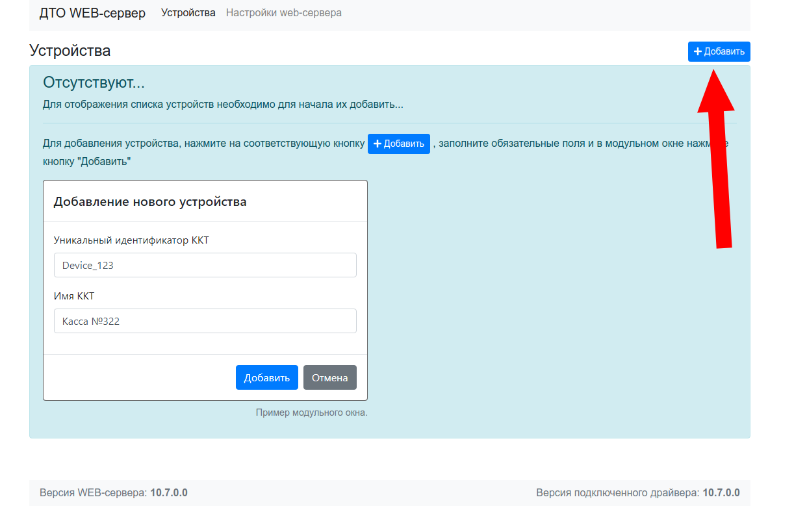Screen dimensions: 794x532
Task: Click the plus icon in the inline Добавить button
Action: (x=378, y=144)
